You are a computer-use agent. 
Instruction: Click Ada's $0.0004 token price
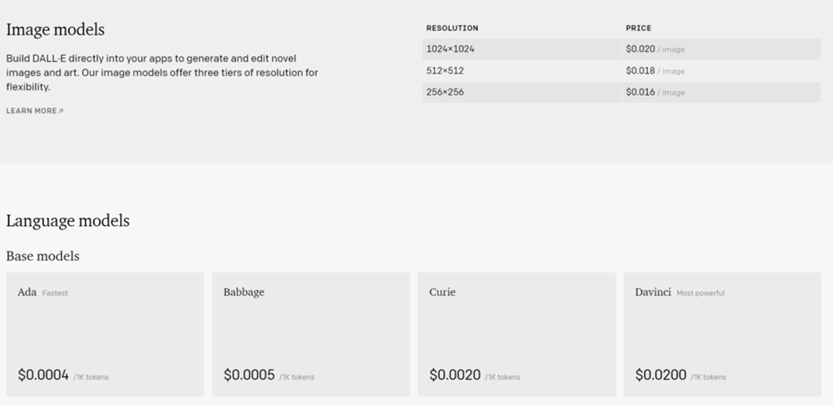(x=43, y=376)
